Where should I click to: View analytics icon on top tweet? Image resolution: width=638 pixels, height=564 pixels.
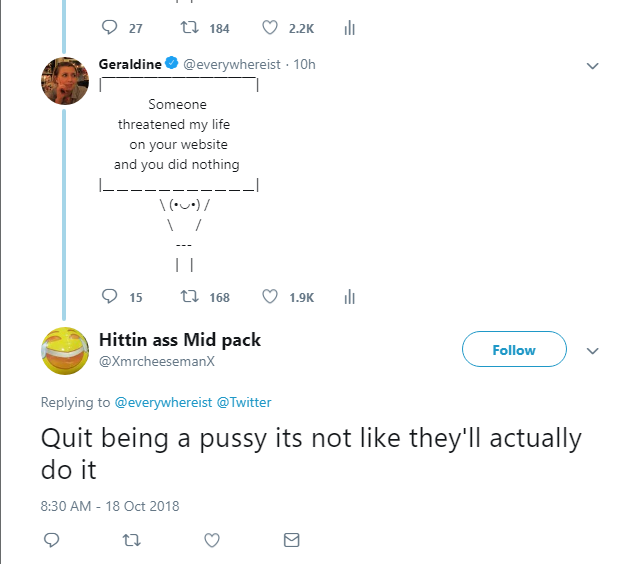350,28
